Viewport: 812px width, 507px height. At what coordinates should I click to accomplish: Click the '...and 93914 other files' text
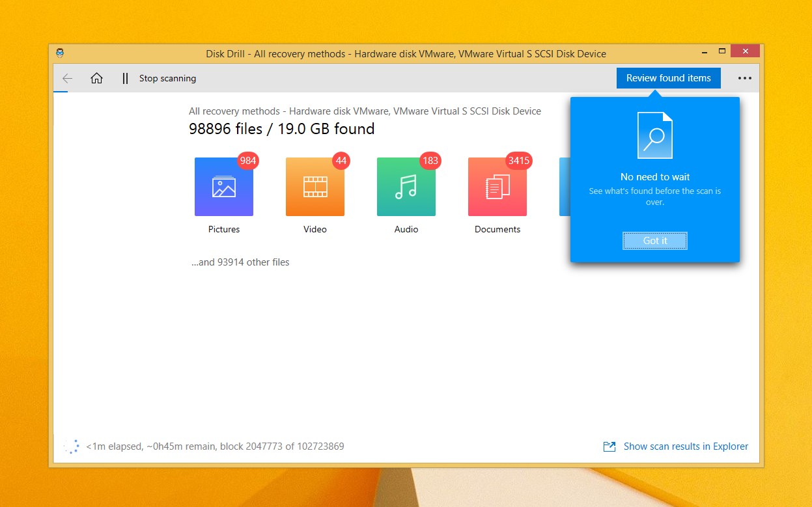[x=240, y=262]
